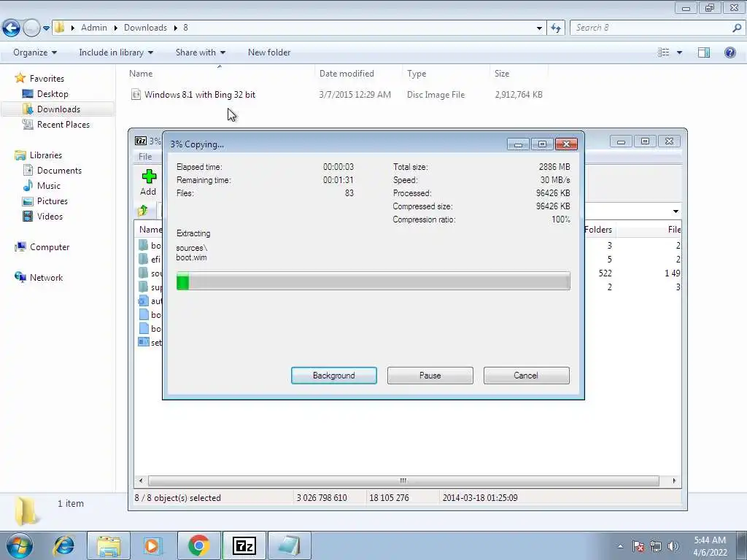The image size is (747, 560).
Task: Click the extraction progress bar
Action: 373,281
